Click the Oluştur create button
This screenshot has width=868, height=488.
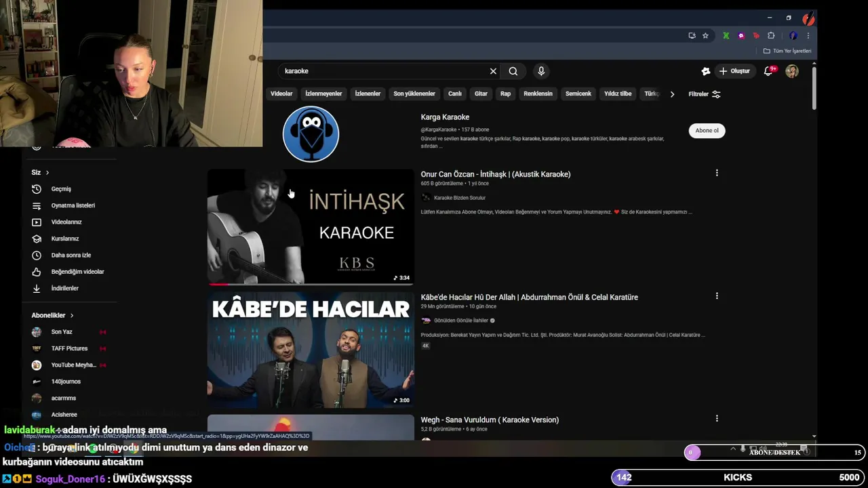(734, 71)
